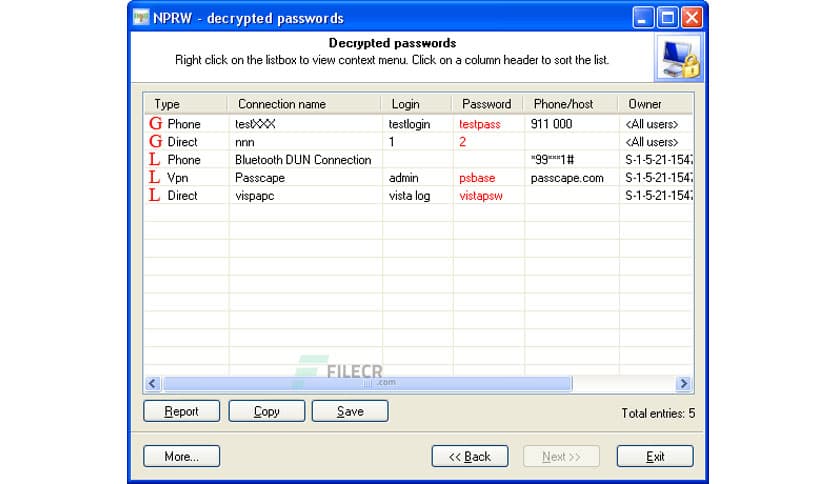
Task: Click the 911 000 phone cell
Action: [x=551, y=124]
